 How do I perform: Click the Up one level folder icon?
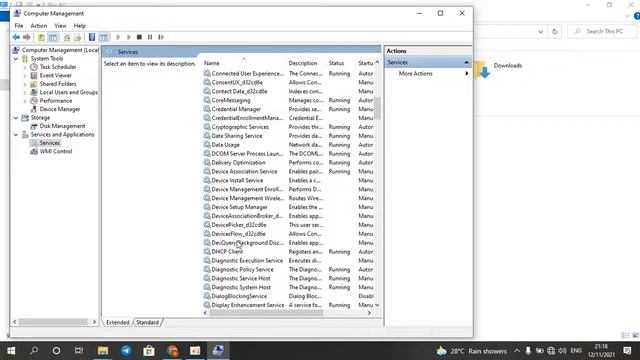click(41, 37)
